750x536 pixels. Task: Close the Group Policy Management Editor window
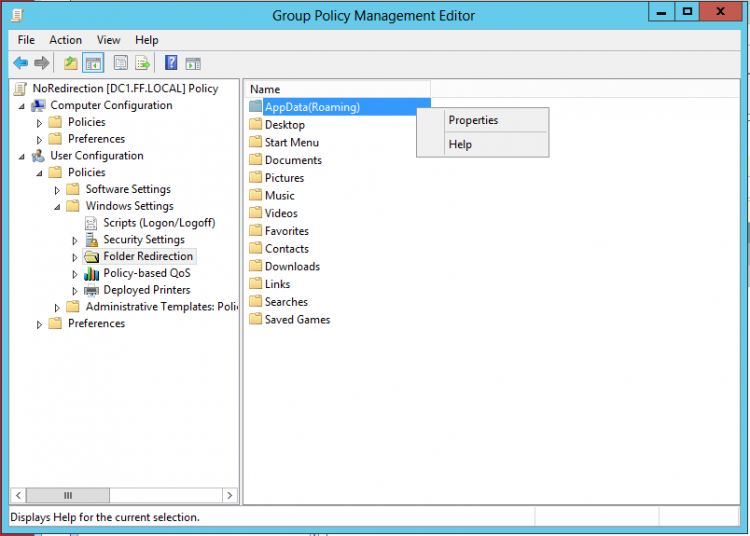pos(720,12)
